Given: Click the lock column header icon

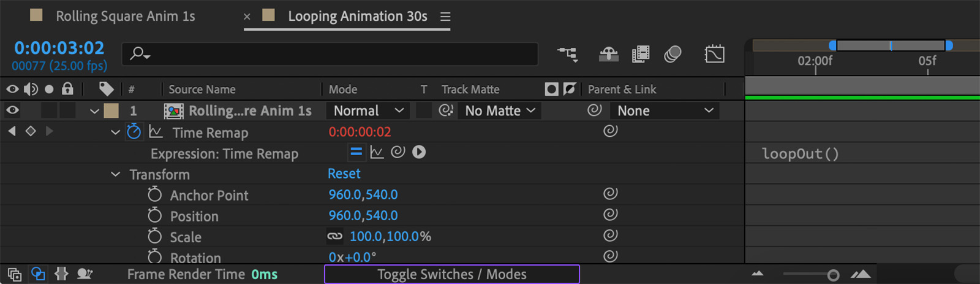Looking at the screenshot, I should [x=67, y=89].
